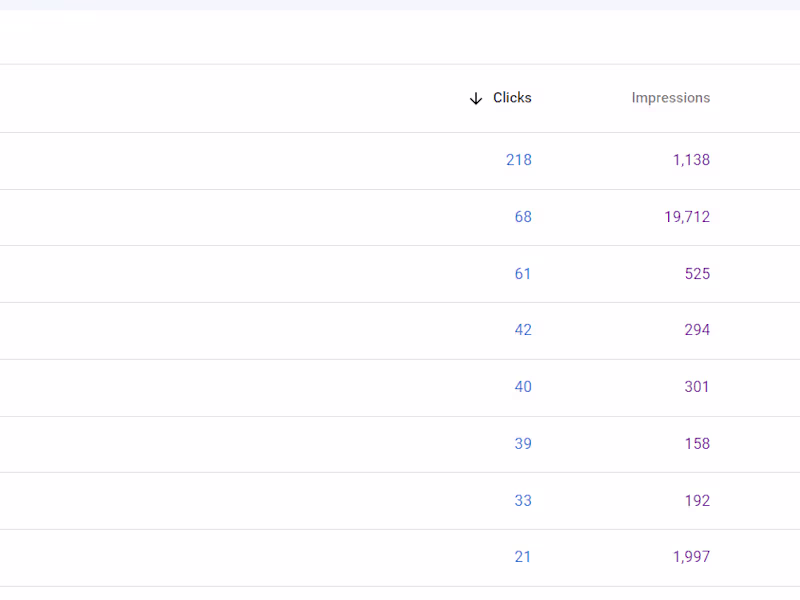Image resolution: width=800 pixels, height=600 pixels.
Task: Click the 39 clicks value
Action: [x=523, y=444]
